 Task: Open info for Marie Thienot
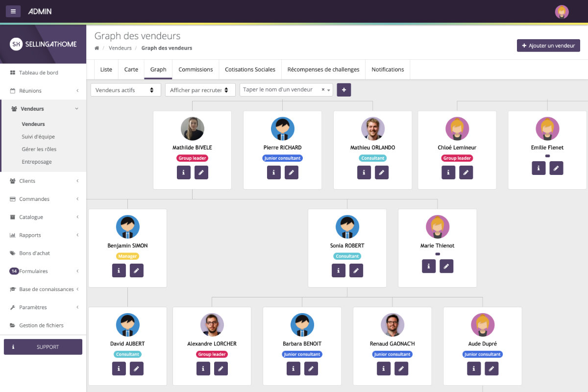pyautogui.click(x=429, y=266)
